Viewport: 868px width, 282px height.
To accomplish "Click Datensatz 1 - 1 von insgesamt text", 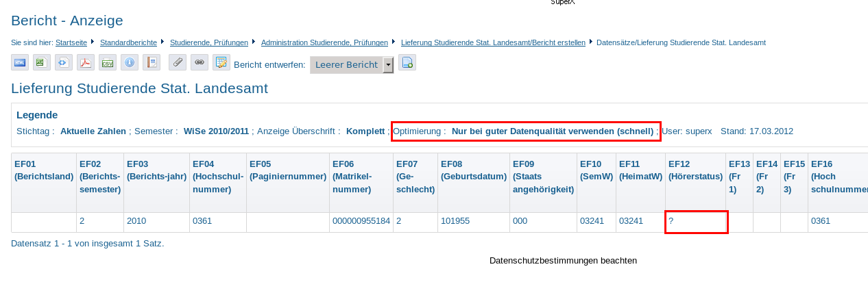I will (x=88, y=243).
